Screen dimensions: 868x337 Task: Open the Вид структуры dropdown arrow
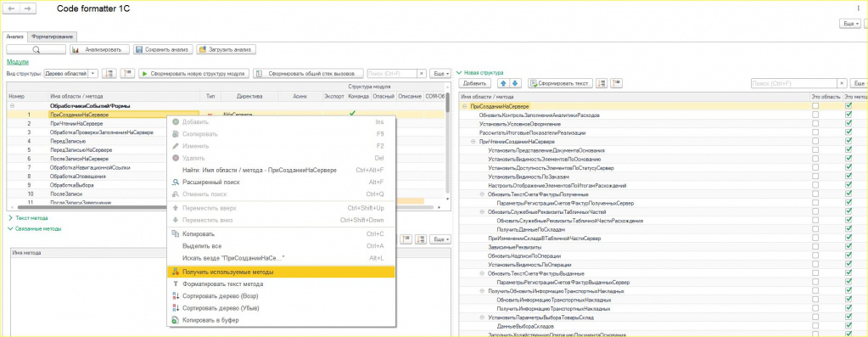coord(93,74)
